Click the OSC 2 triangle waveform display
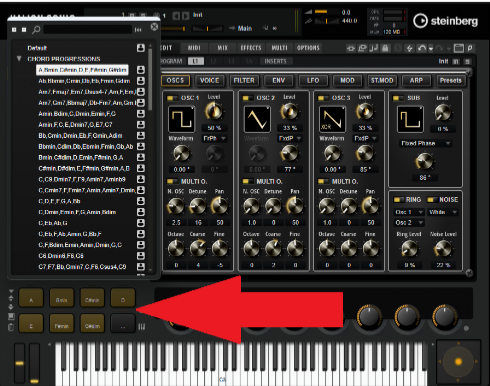This screenshot has height=386, width=490. click(257, 119)
